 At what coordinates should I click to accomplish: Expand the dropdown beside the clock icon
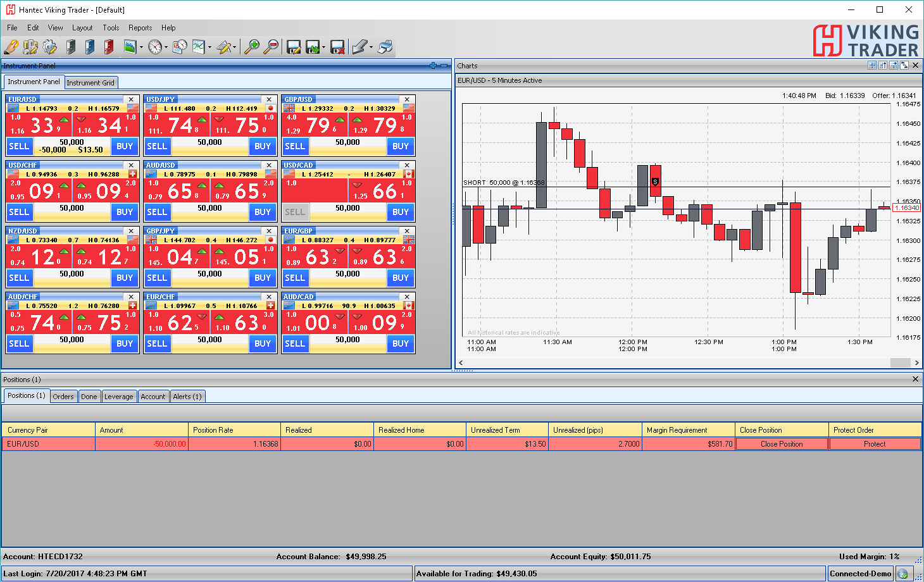point(166,47)
